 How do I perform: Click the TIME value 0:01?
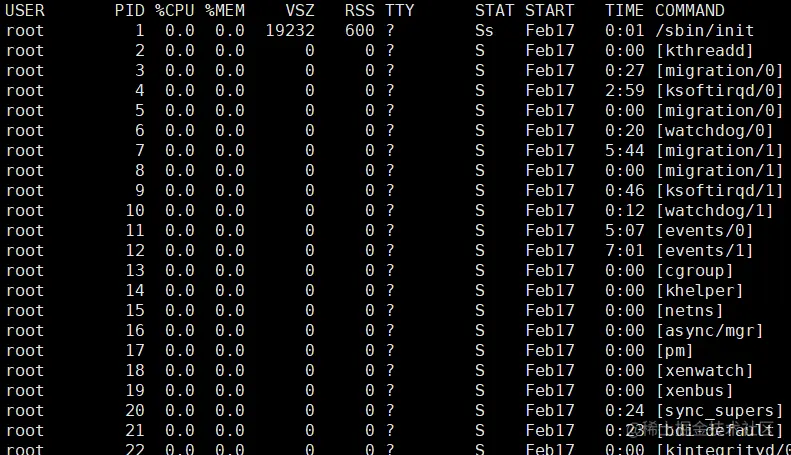coord(625,31)
